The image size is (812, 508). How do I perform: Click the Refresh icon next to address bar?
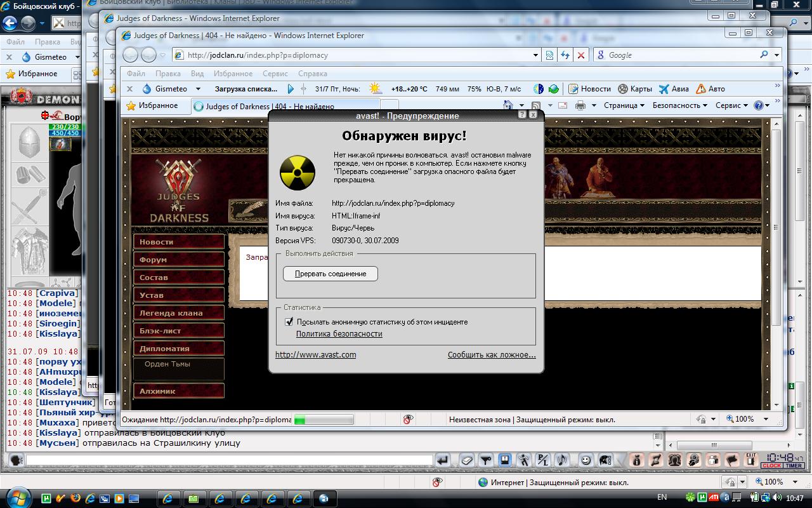tap(565, 55)
